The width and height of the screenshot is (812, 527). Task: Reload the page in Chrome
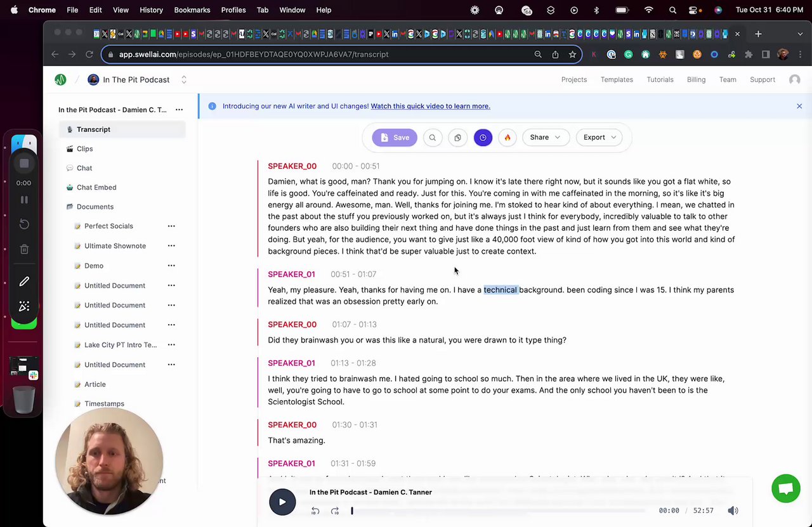pyautogui.click(x=89, y=55)
